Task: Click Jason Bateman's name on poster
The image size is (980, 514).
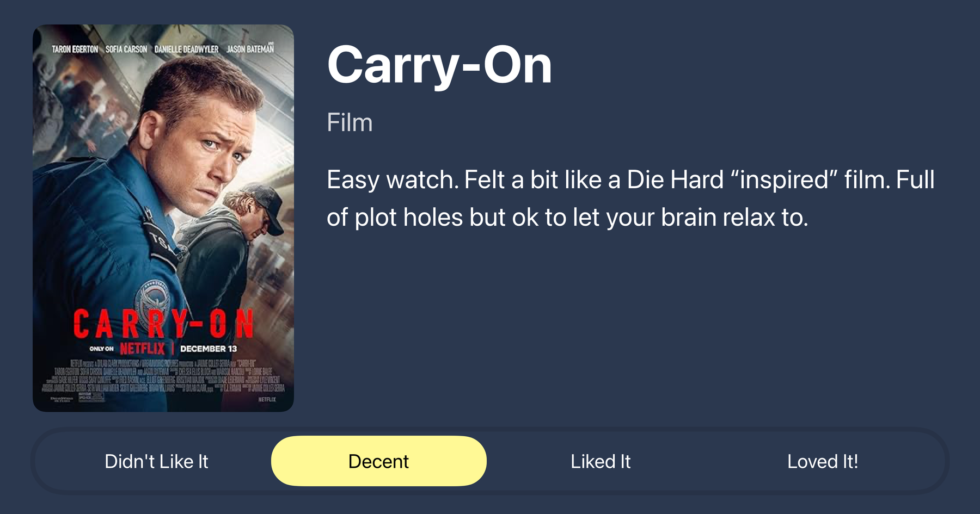Action: (250, 49)
